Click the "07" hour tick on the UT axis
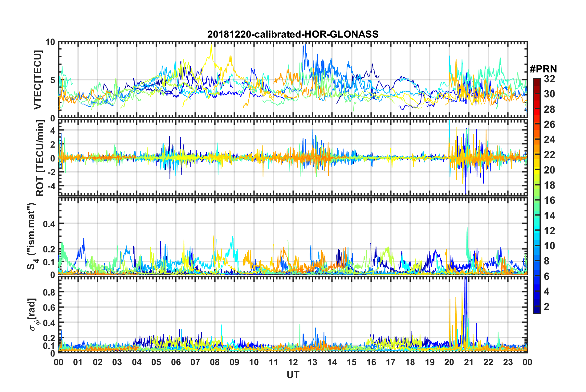Image resolution: width=586 pixels, height=392 pixels. (x=195, y=362)
